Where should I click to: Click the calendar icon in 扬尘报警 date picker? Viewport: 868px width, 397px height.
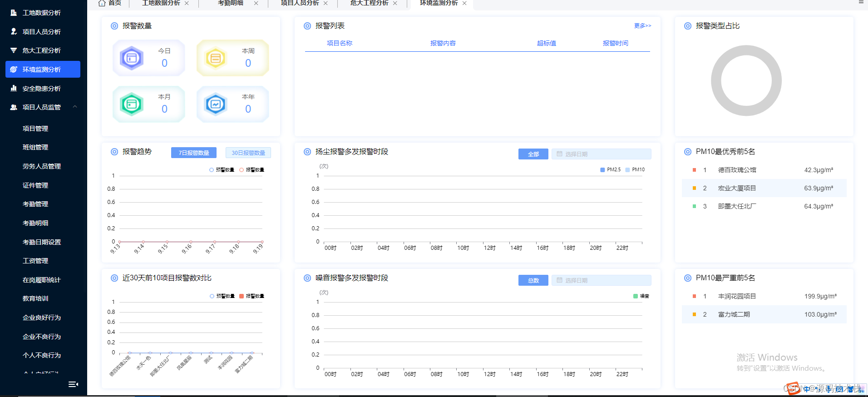559,154
